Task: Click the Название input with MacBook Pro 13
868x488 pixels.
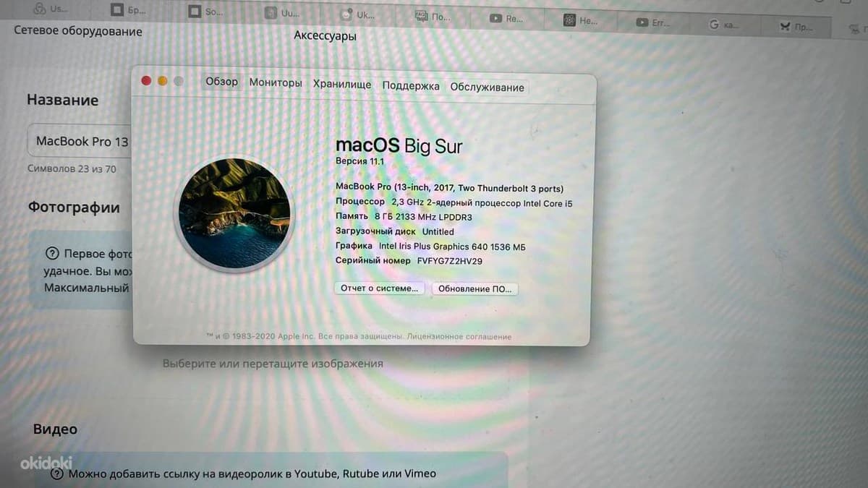Action: pos(80,141)
